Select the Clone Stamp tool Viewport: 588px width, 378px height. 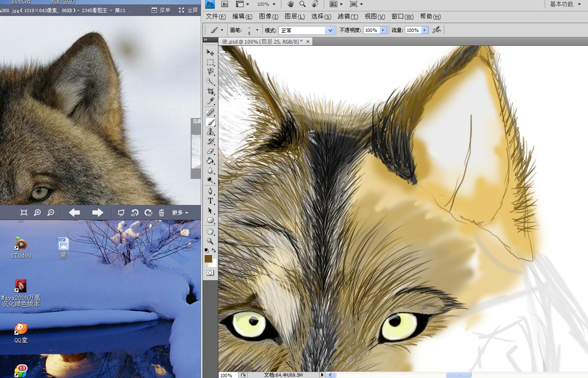210,132
